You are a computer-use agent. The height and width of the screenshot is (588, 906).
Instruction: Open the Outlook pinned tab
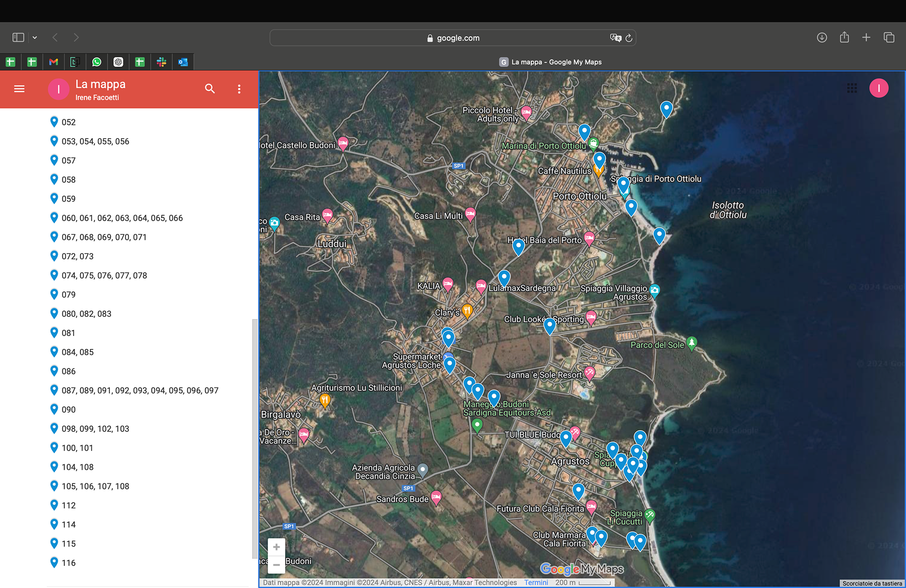(x=183, y=62)
